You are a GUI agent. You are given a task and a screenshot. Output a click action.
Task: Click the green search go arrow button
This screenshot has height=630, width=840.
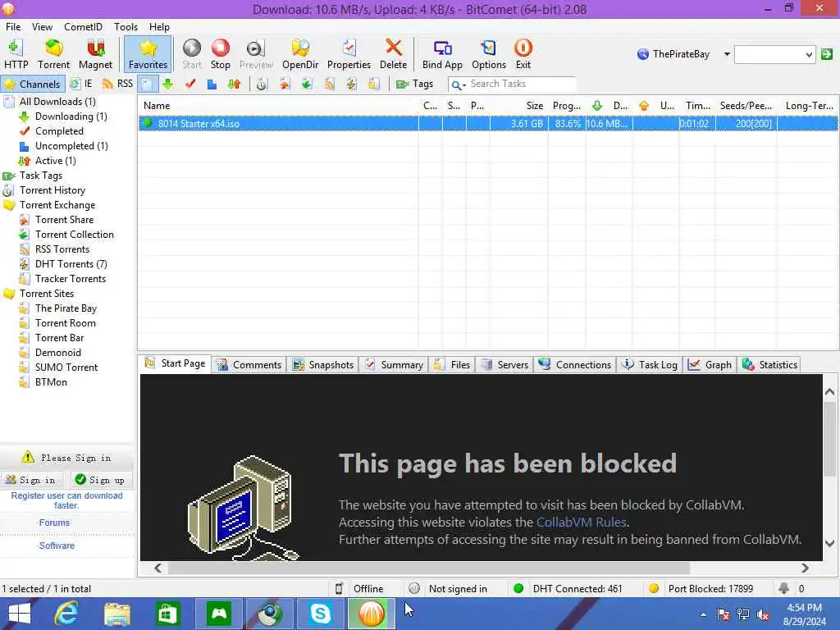827,54
